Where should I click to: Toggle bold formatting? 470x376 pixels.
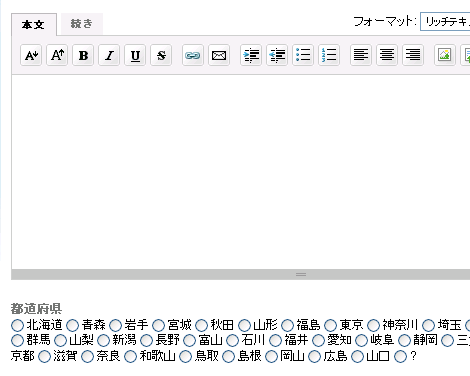(x=83, y=55)
